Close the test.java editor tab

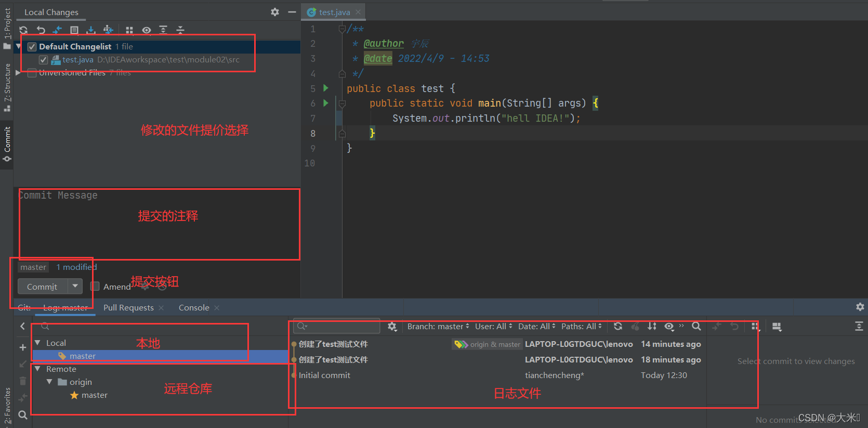[358, 12]
